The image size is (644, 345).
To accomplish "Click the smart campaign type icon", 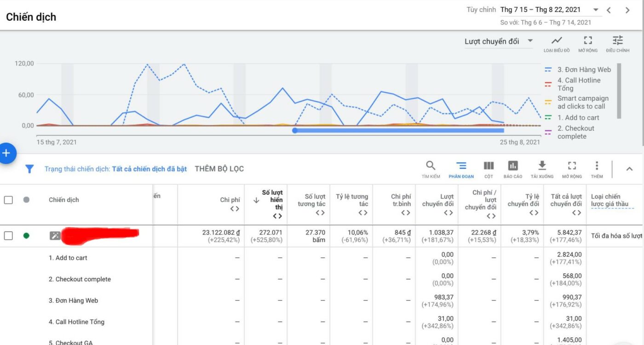I will [55, 236].
